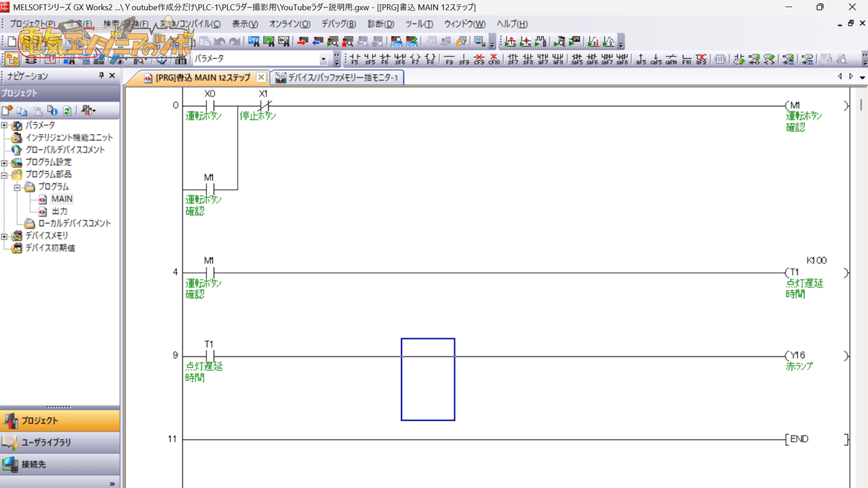
Task: Collapse the プログラム部品 tree node
Action: point(5,174)
